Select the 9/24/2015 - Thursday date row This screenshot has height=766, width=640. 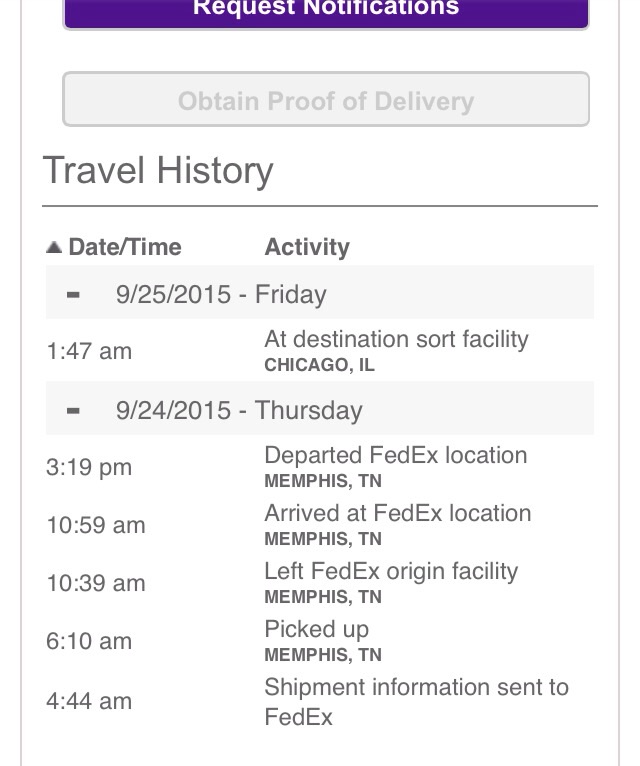click(320, 408)
